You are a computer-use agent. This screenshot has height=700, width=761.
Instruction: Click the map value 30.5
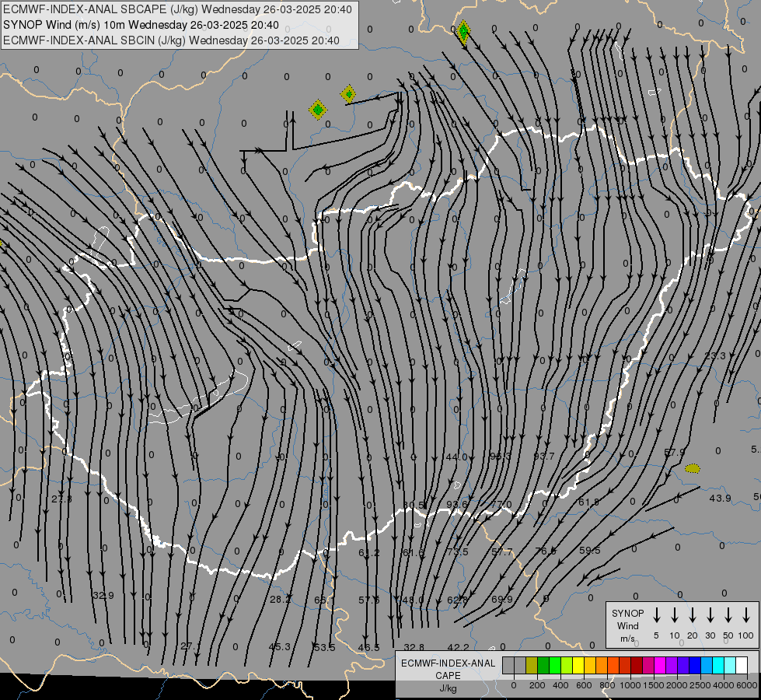[x=414, y=506]
